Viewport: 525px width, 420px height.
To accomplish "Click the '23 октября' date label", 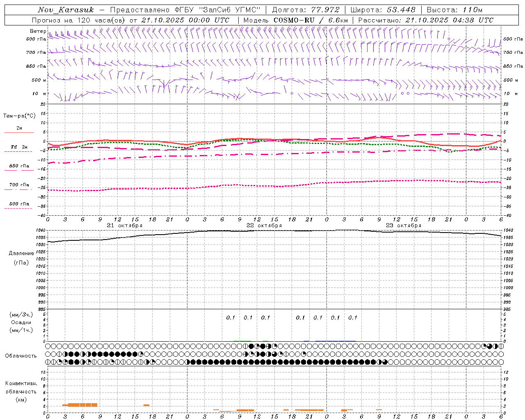I will coord(404,226).
